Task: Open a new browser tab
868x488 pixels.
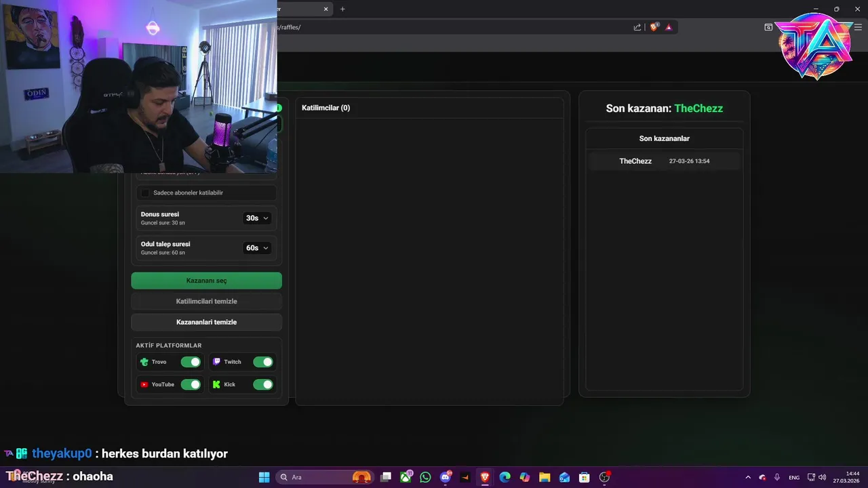Action: 342,9
